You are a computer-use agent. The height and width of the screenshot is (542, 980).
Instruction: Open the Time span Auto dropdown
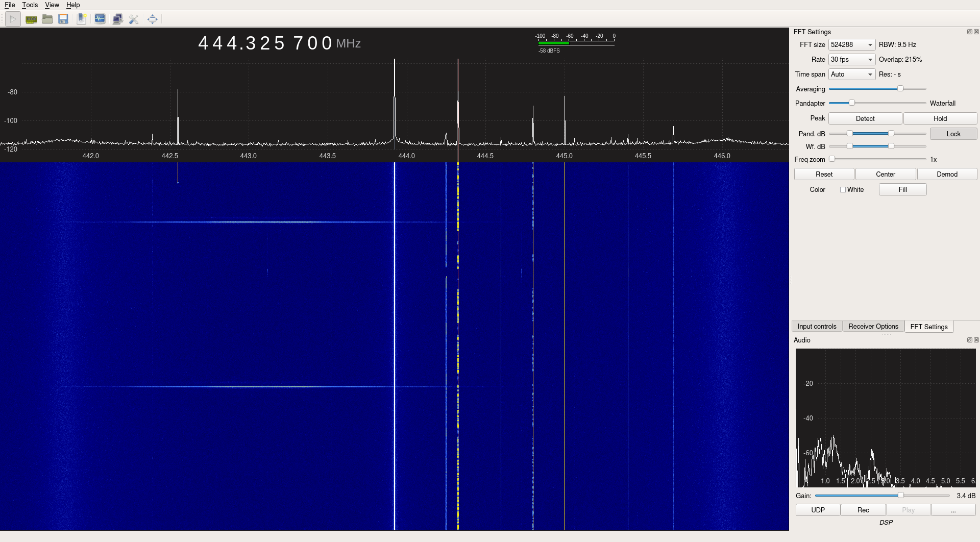pyautogui.click(x=852, y=75)
